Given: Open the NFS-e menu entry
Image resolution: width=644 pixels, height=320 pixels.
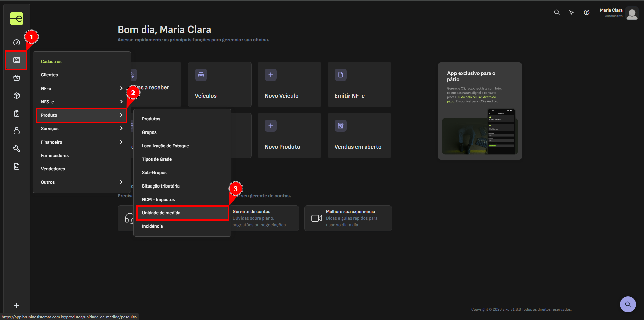Looking at the screenshot, I should click(x=82, y=102).
